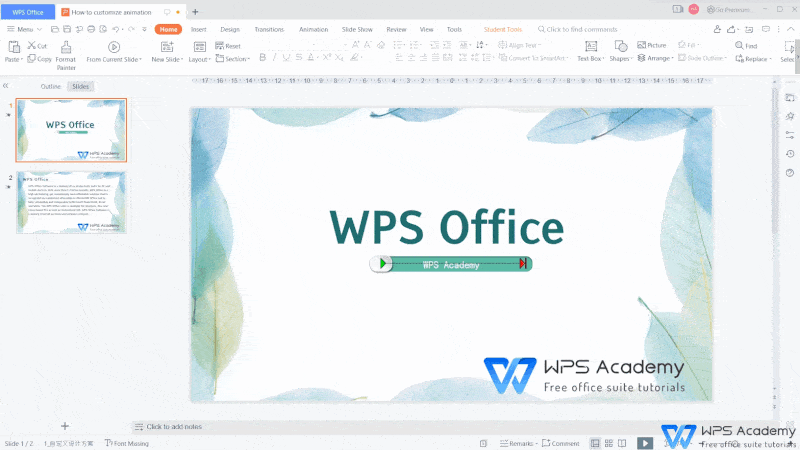Save the presentation with the disk icon
Image resolution: width=800 pixels, height=450 pixels.
tap(67, 29)
